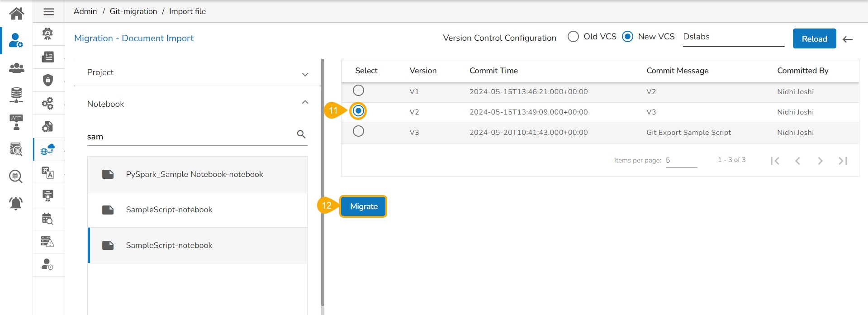868x315 pixels.
Task: Open PySpark_Sample Notebook-notebook item
Action: point(194,174)
